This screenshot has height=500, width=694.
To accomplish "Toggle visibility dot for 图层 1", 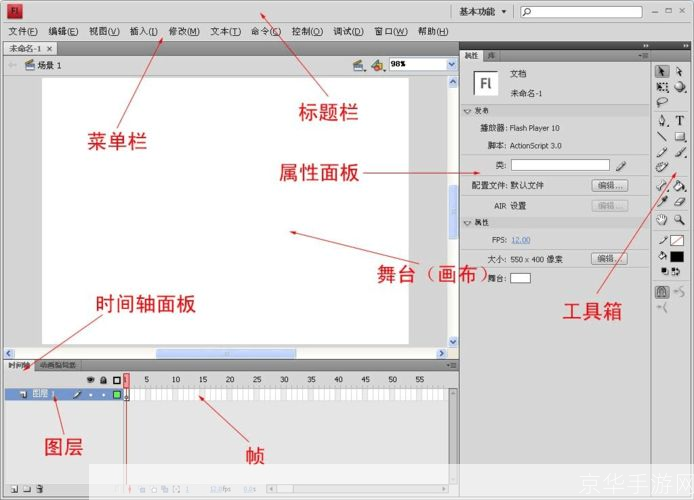I will (x=91, y=395).
